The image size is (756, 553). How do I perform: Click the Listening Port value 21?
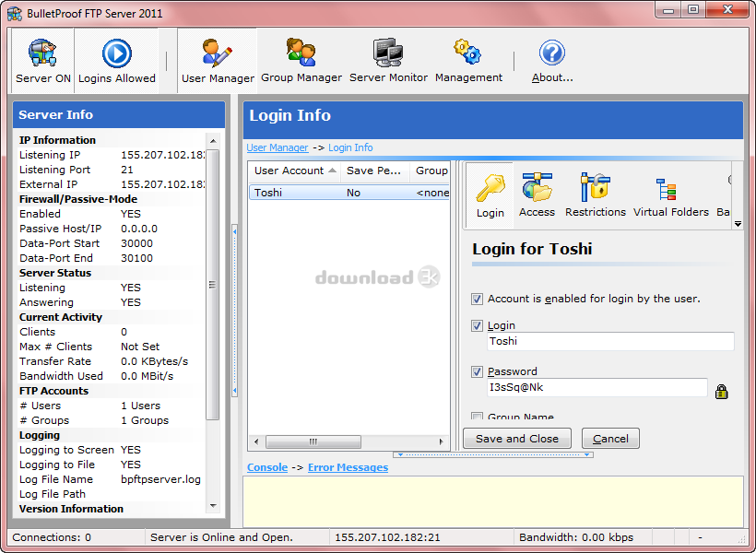tap(127, 170)
